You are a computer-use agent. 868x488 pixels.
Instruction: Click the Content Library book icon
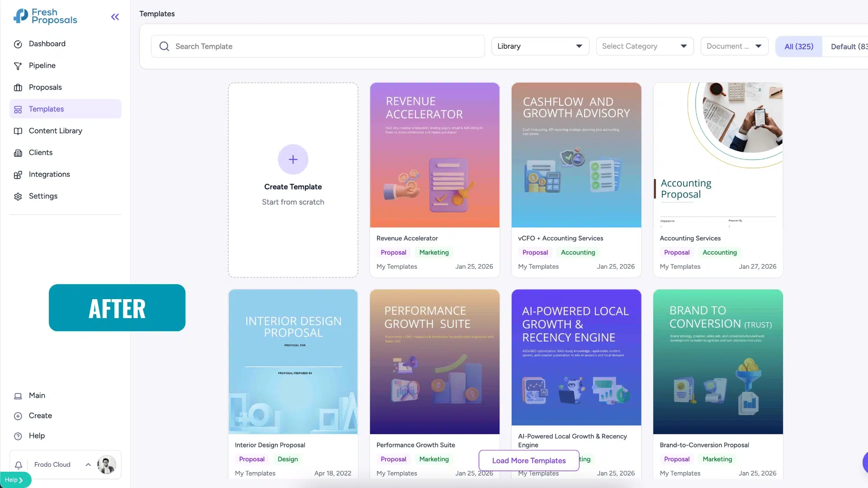pyautogui.click(x=18, y=131)
